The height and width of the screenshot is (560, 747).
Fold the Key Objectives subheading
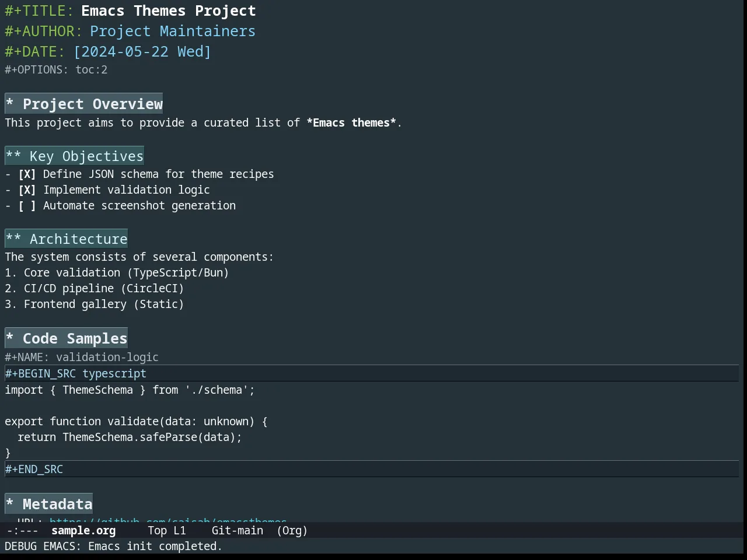click(74, 156)
